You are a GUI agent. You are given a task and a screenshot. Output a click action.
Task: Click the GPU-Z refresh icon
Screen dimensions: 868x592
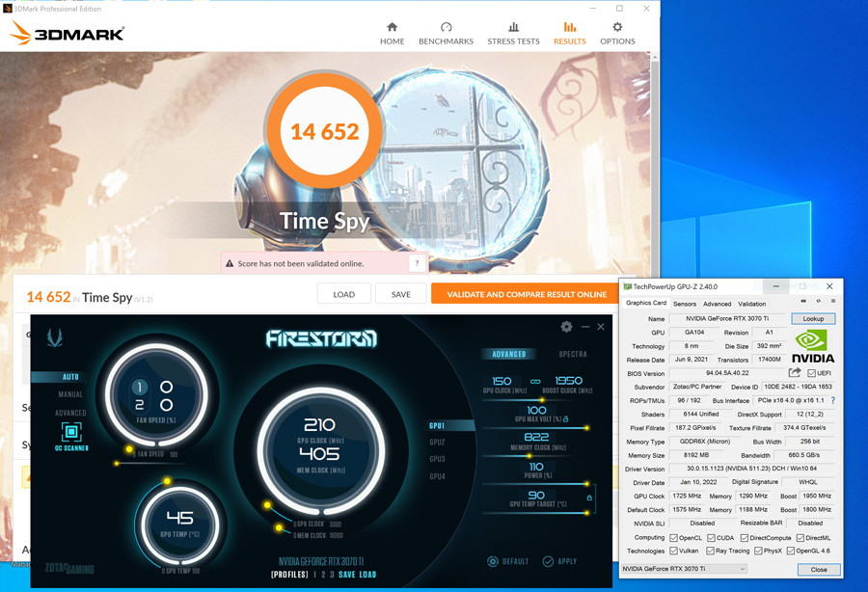(x=818, y=301)
